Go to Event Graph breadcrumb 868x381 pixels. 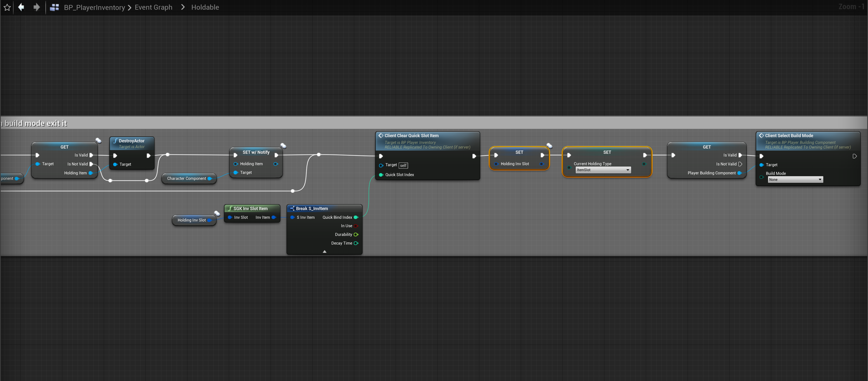pos(153,7)
